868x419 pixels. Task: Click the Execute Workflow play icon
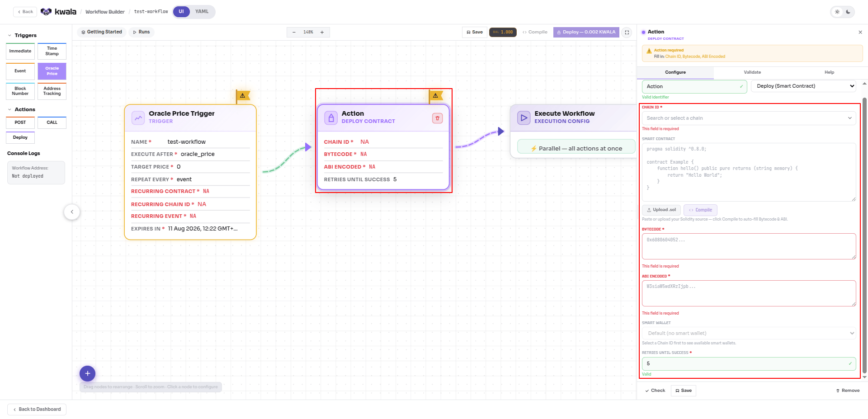click(x=524, y=118)
